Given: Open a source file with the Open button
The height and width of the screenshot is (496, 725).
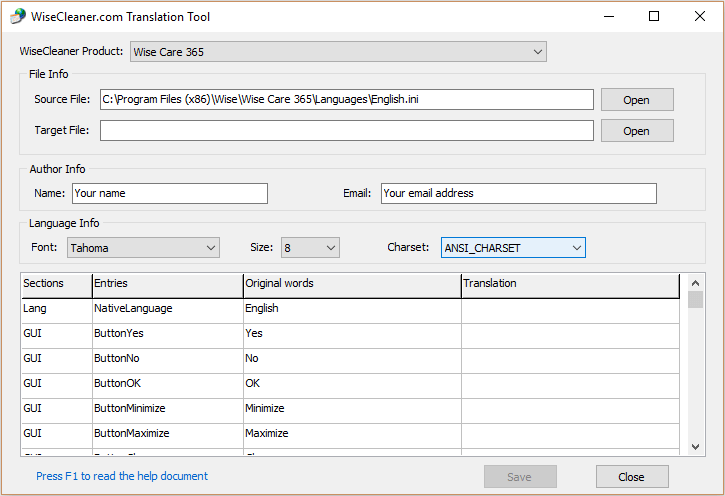Looking at the screenshot, I should [637, 100].
